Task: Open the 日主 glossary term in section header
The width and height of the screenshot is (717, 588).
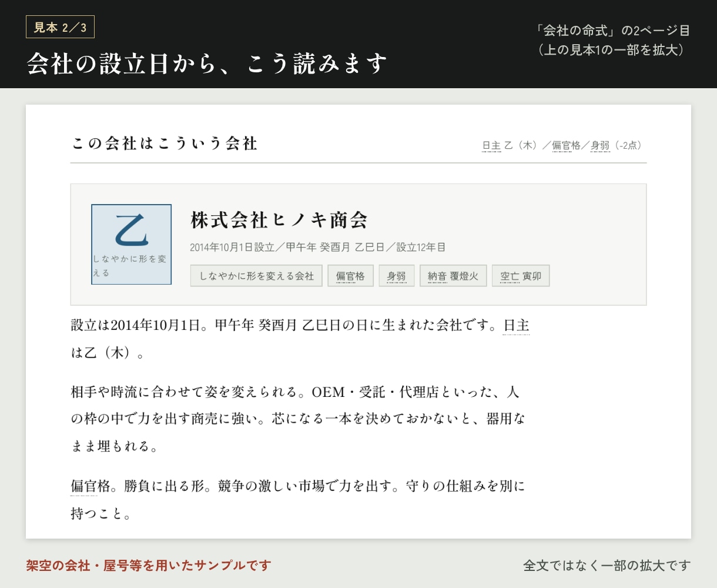Action: click(x=491, y=145)
